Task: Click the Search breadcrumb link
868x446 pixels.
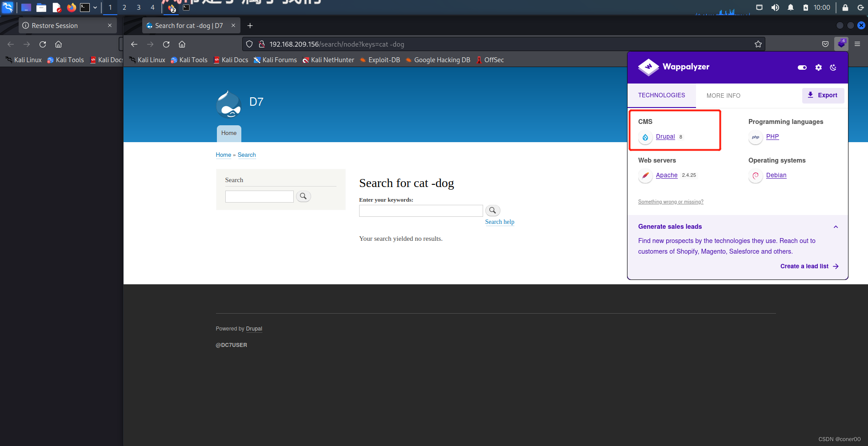Action: coord(247,155)
